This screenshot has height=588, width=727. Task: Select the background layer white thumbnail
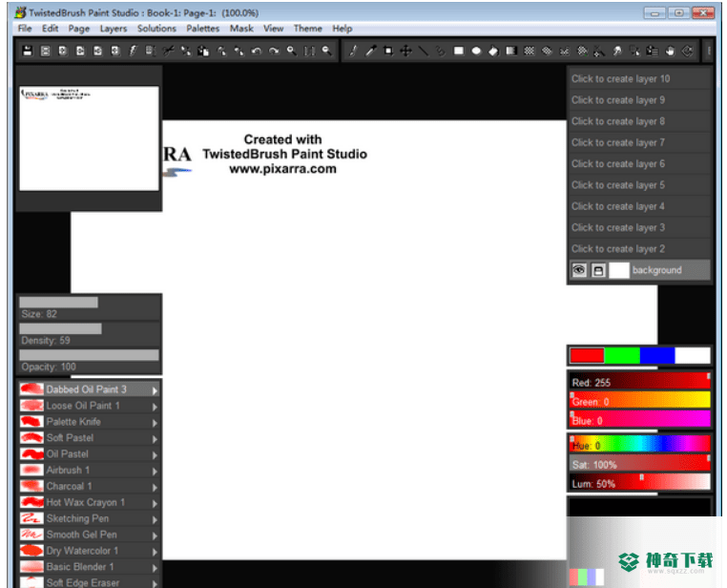point(618,270)
